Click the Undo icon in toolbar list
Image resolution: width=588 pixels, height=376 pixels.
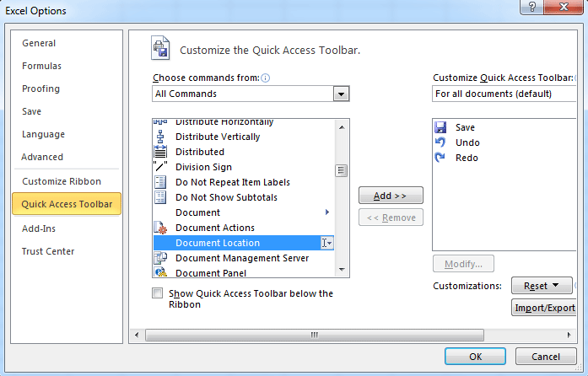click(440, 142)
